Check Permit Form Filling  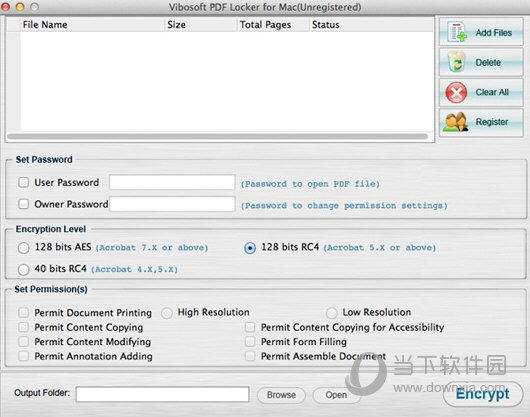pos(250,342)
